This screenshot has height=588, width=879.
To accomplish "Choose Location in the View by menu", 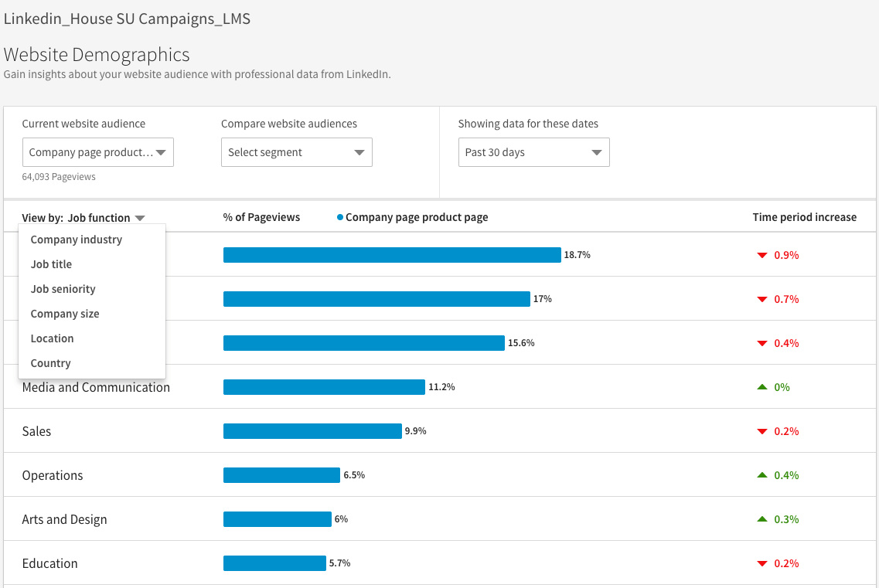I will point(53,338).
